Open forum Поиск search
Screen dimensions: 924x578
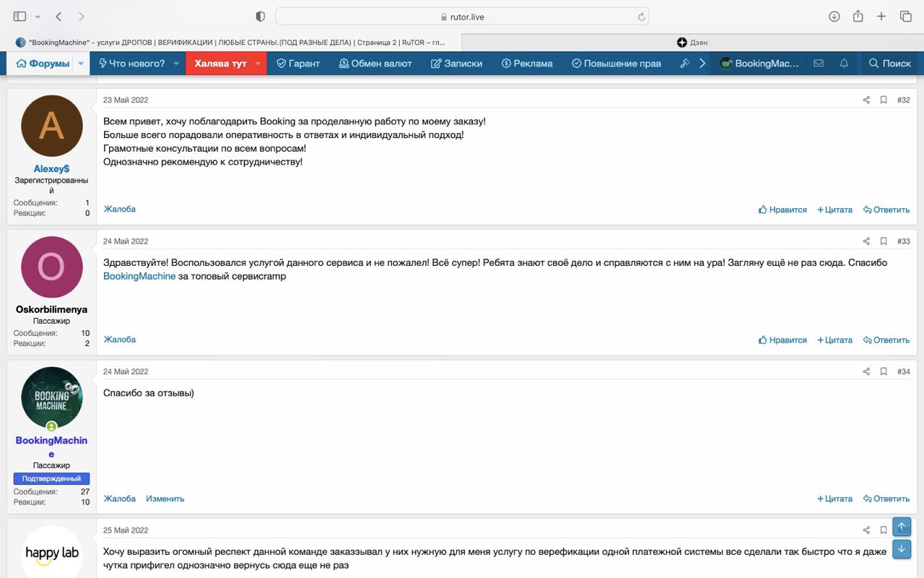889,64
